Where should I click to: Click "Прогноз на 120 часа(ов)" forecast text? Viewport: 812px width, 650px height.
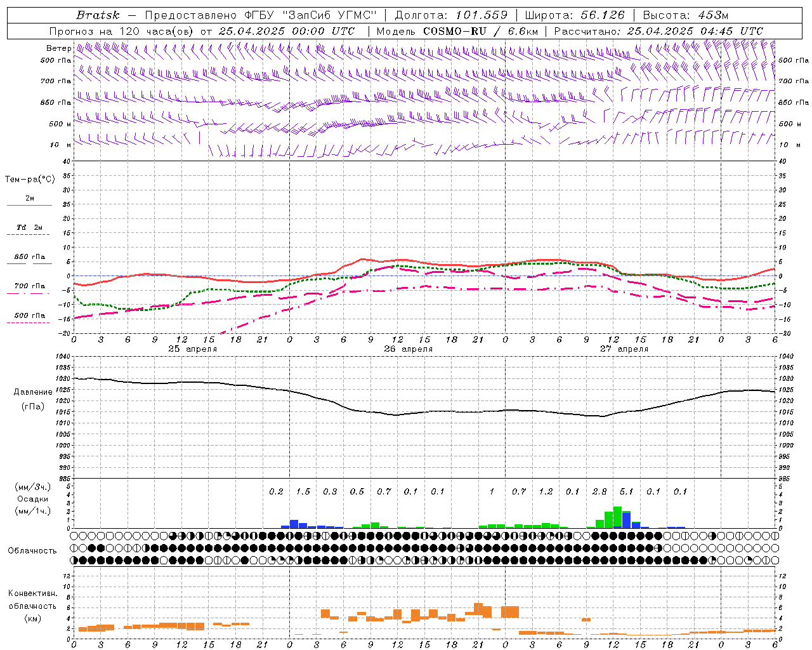pyautogui.click(x=122, y=31)
